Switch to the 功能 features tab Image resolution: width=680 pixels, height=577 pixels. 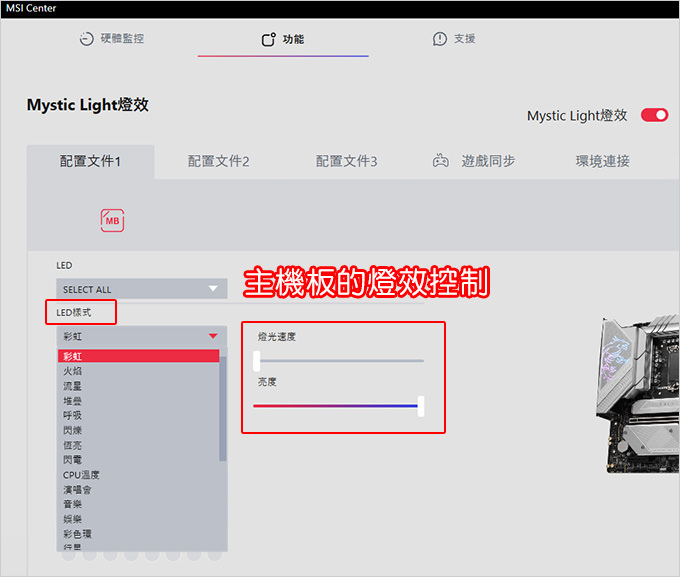pos(283,39)
